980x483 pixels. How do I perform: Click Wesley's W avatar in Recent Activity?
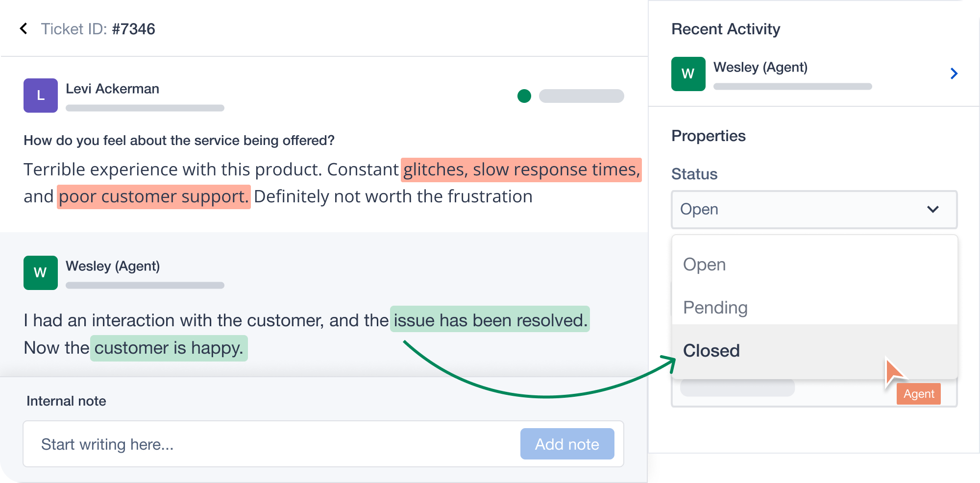pos(688,74)
